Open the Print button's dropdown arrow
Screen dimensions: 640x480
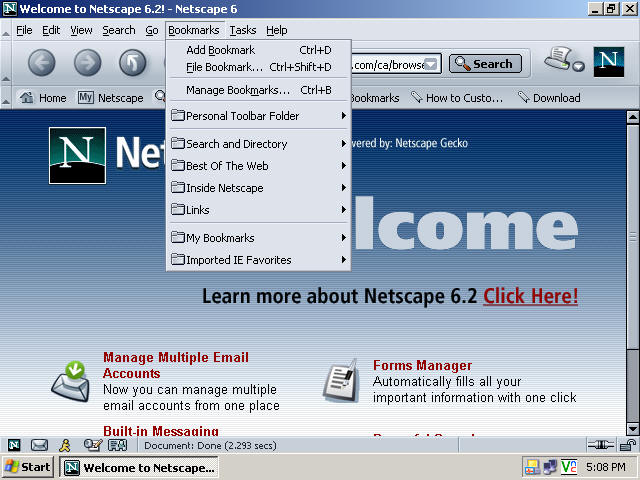click(x=578, y=67)
